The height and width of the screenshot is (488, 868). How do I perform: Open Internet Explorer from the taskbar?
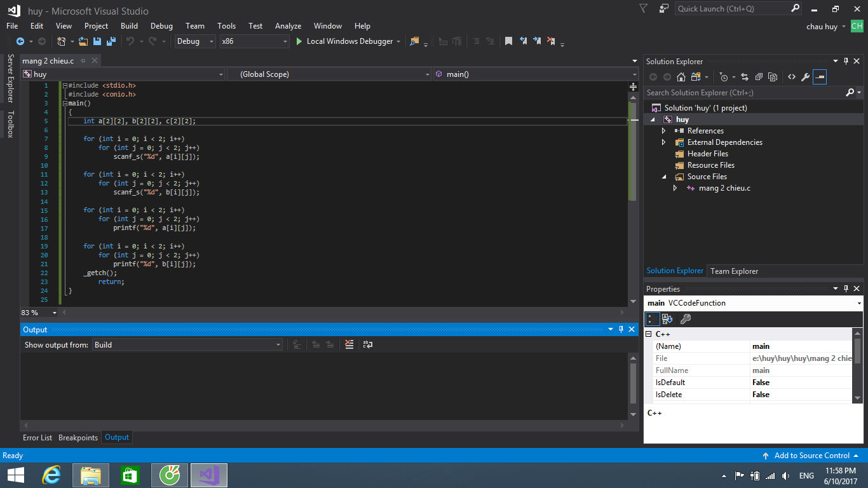(51, 475)
